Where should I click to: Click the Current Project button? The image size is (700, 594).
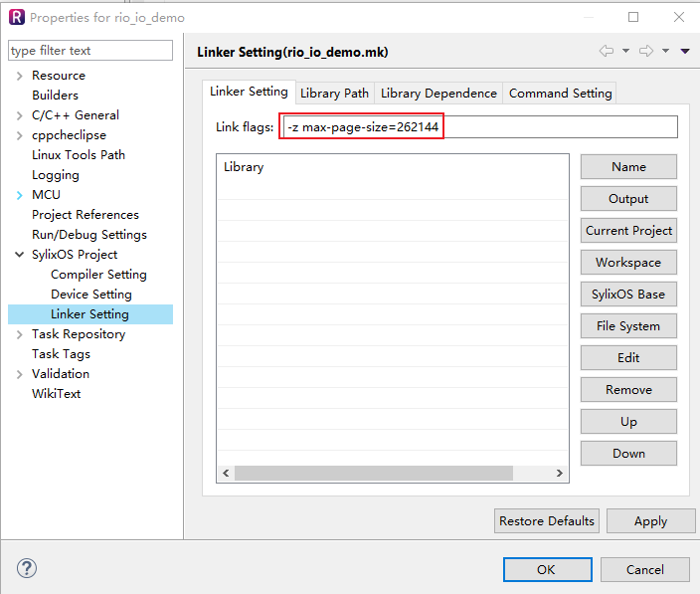pos(628,231)
